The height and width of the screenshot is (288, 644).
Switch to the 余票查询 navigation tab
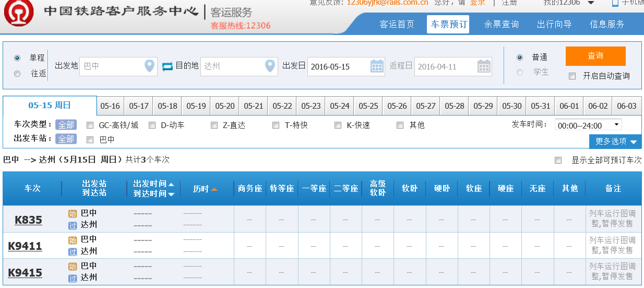pos(501,24)
